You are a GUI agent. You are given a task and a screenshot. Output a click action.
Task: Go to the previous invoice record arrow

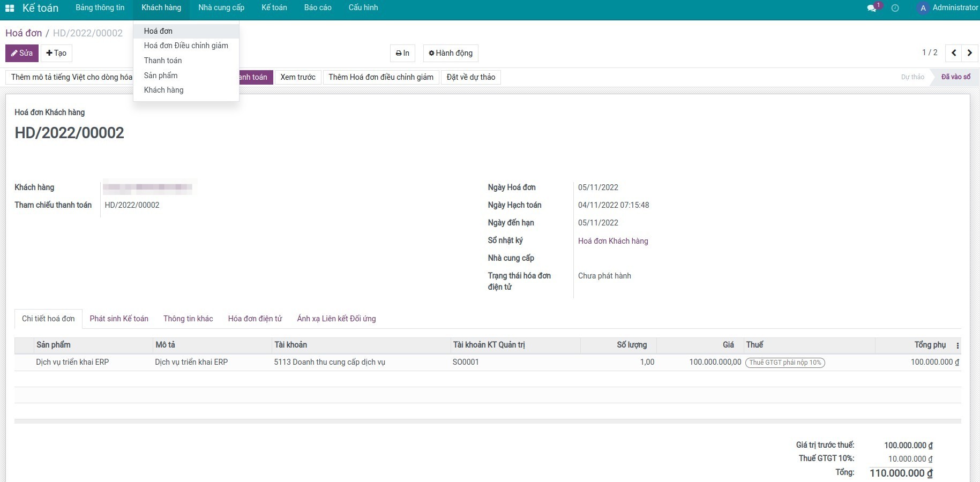pos(954,53)
